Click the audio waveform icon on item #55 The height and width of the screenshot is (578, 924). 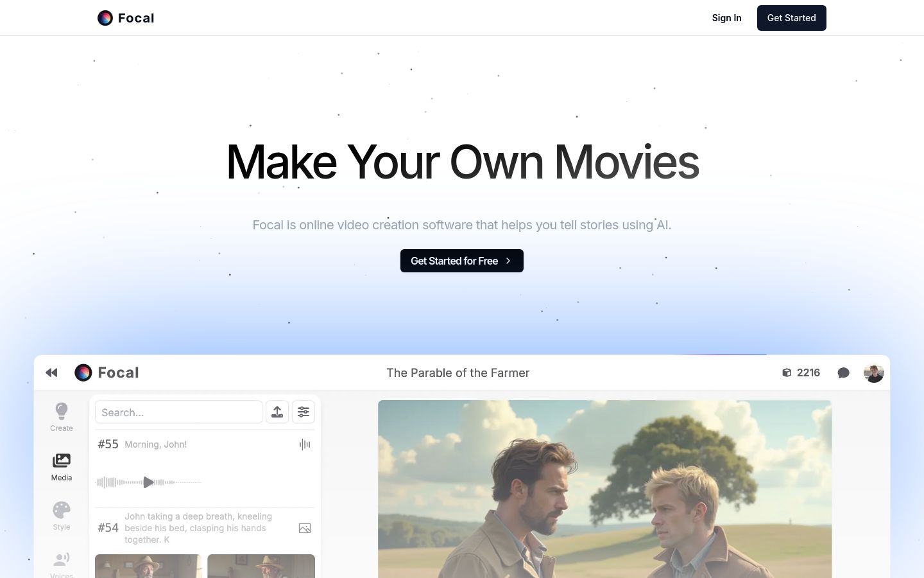point(305,444)
